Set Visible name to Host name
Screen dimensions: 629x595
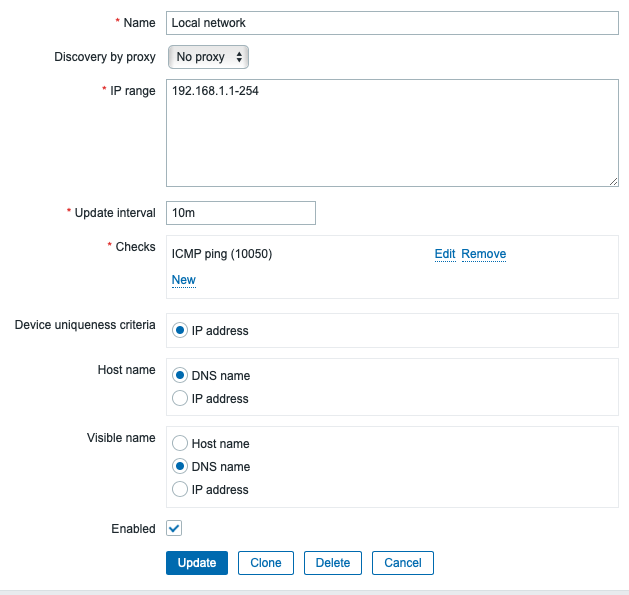(180, 444)
